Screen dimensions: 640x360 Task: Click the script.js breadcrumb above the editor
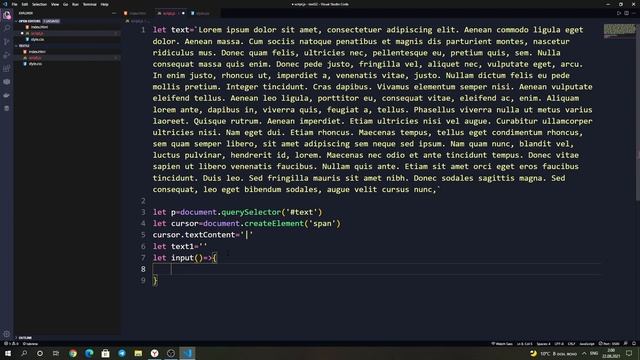pos(136,21)
